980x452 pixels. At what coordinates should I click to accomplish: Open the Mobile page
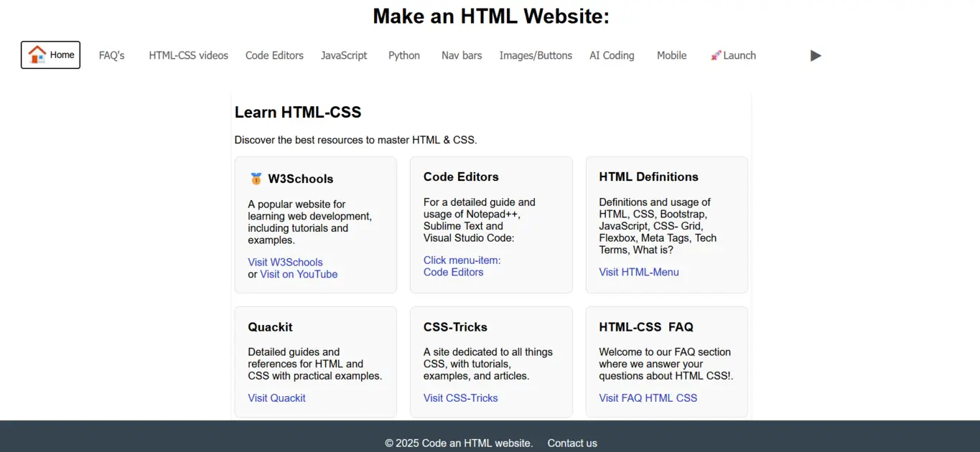click(671, 55)
